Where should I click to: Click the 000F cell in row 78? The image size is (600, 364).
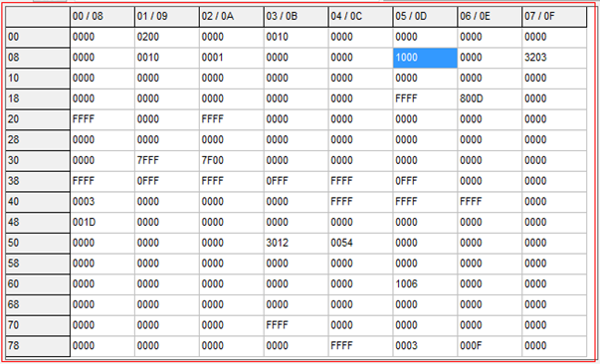pyautogui.click(x=490, y=346)
